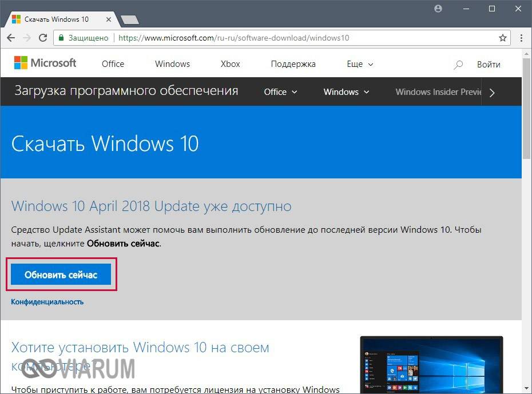Expand the Windows dropdown in dark bar
Screen dimensions: 532x394
(x=347, y=92)
